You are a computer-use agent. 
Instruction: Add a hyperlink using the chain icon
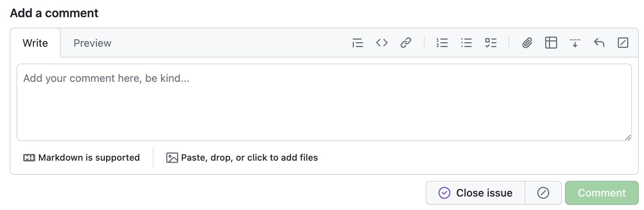[x=405, y=43]
